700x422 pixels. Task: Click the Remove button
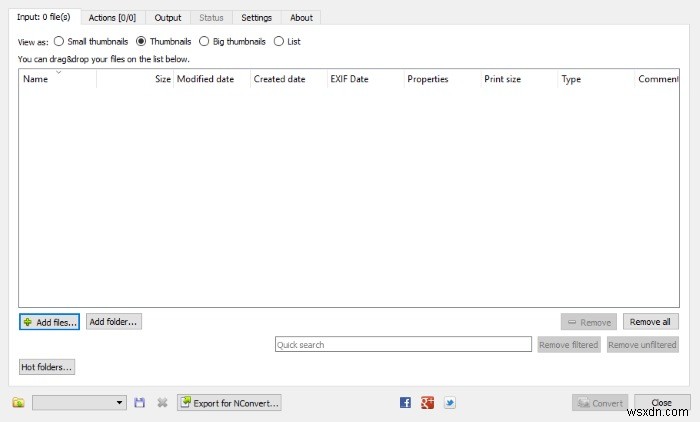589,322
